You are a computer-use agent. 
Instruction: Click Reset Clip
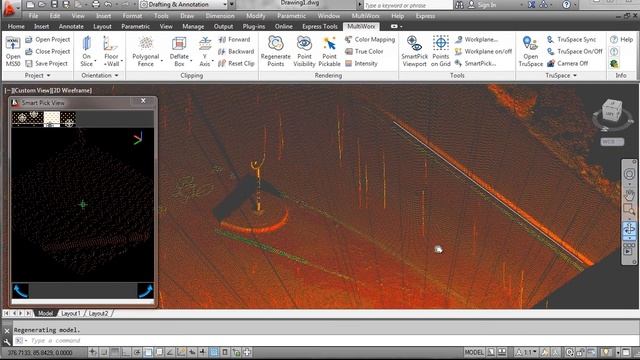(x=236, y=63)
